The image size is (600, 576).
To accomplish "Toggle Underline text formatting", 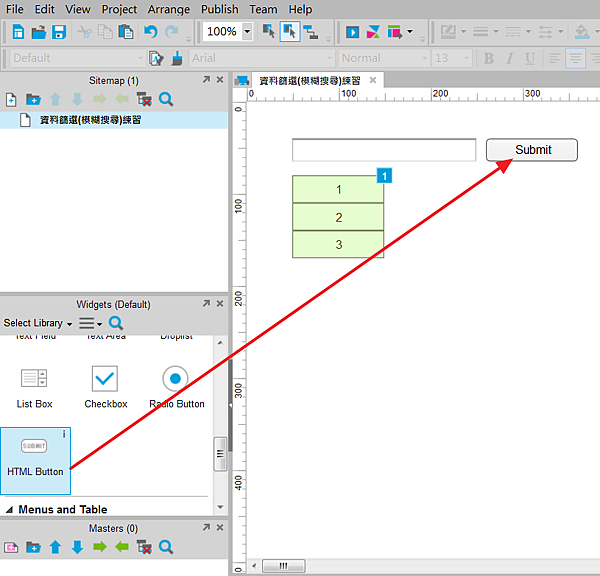I will point(530,59).
